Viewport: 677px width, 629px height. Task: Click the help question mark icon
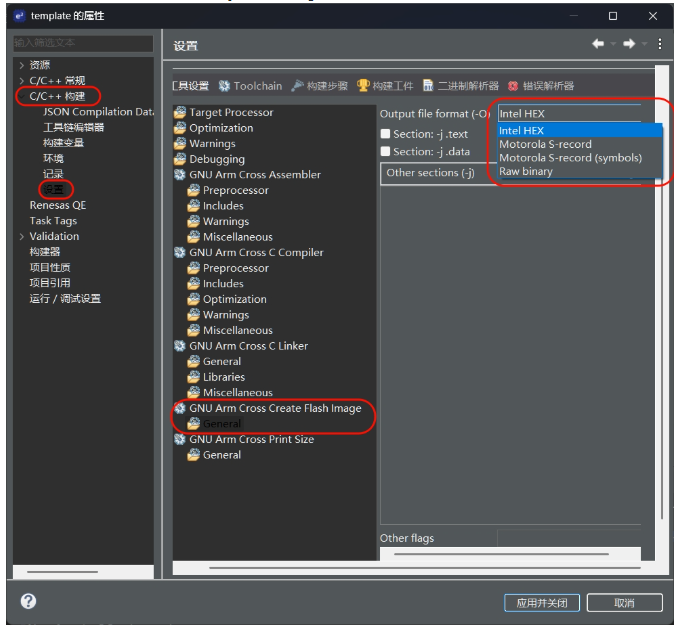pyautogui.click(x=28, y=601)
